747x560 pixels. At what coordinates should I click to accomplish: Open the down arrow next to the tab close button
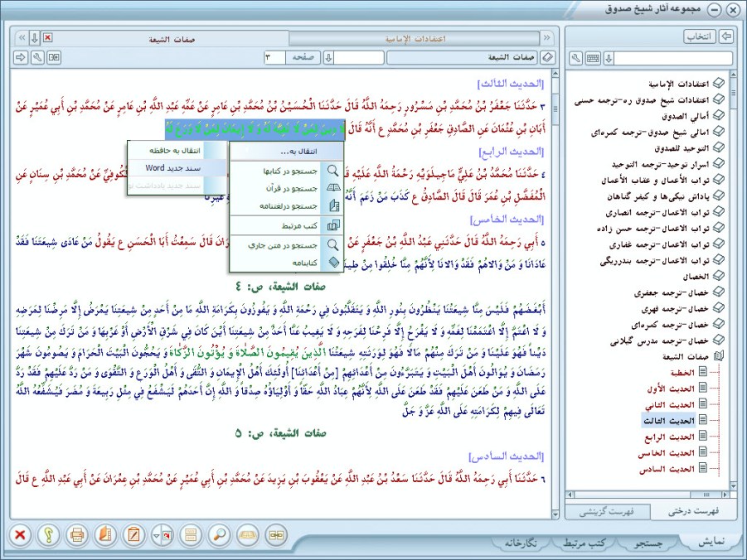35,38
